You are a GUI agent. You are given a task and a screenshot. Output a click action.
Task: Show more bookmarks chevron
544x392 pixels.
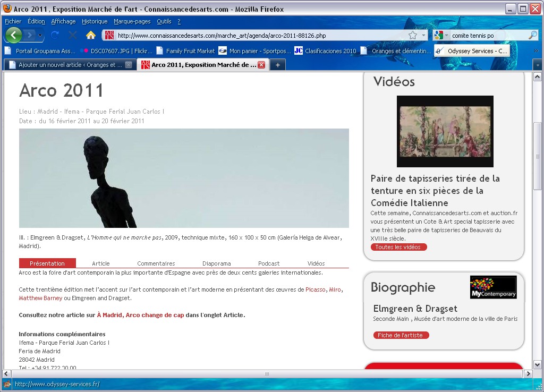537,51
